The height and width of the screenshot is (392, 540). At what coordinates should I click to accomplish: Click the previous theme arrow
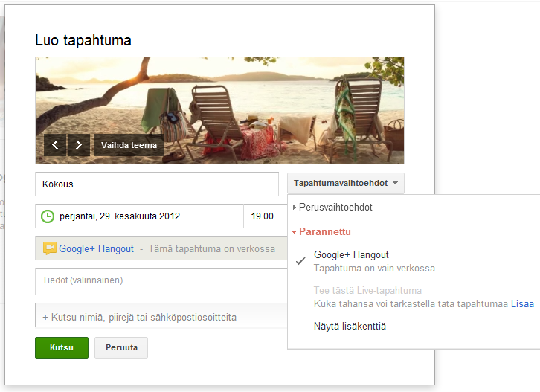click(55, 144)
